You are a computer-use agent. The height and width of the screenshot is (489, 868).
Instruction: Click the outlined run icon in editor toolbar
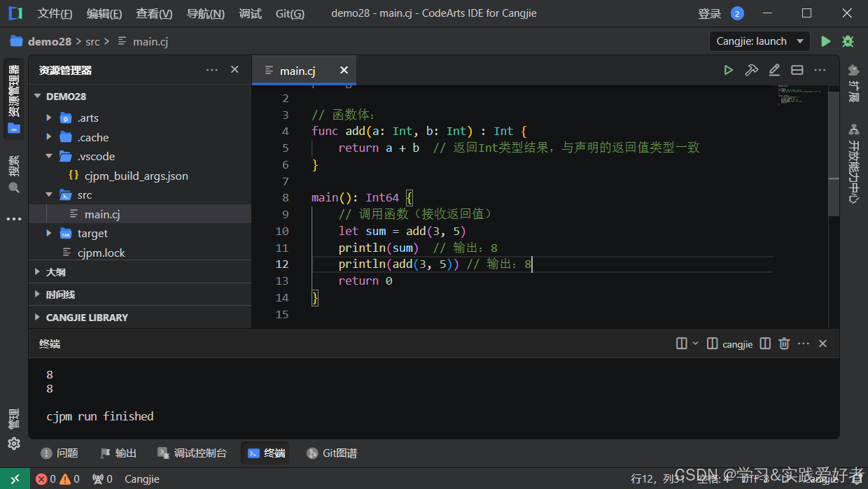click(x=729, y=70)
